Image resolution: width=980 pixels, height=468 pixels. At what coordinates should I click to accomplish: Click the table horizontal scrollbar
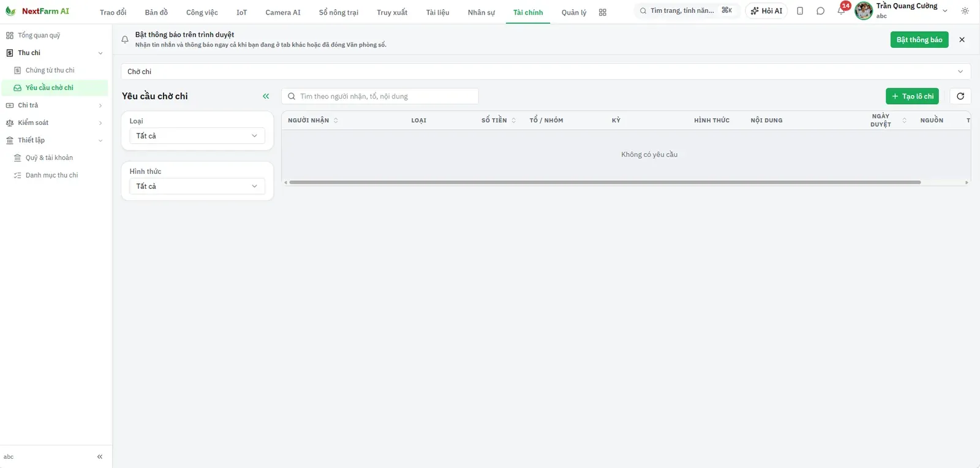[605, 182]
